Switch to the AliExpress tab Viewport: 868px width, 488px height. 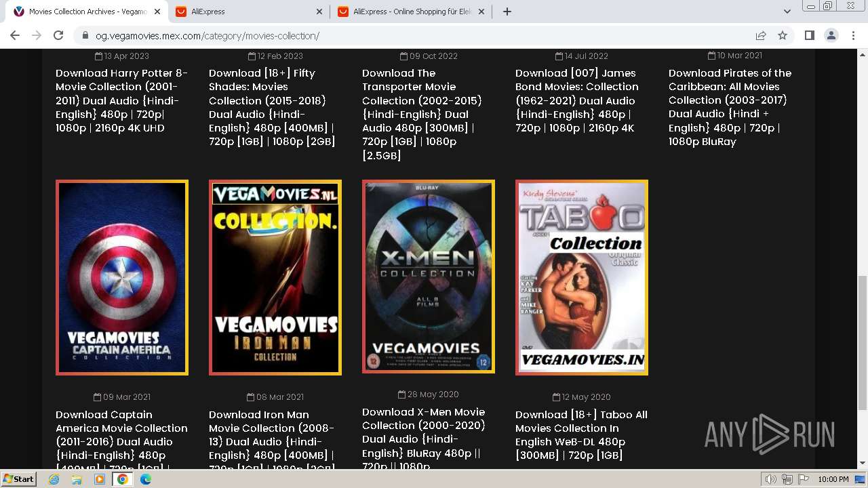(249, 12)
